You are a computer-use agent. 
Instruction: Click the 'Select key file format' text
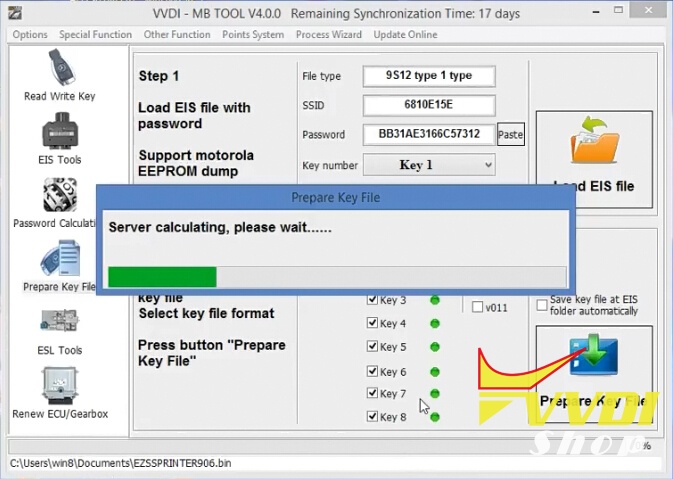pyautogui.click(x=206, y=313)
